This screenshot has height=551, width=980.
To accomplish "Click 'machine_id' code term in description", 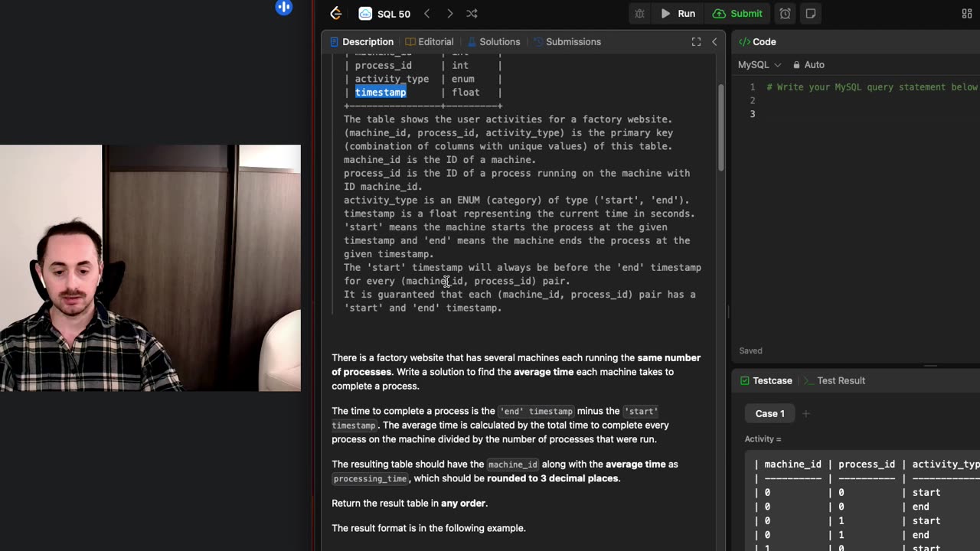I will 512,465.
